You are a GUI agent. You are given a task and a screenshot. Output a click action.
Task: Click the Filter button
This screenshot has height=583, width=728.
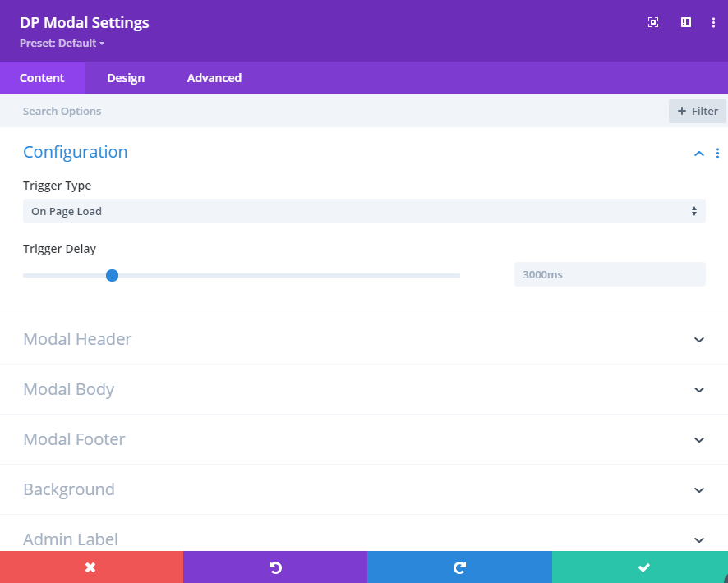tap(698, 111)
